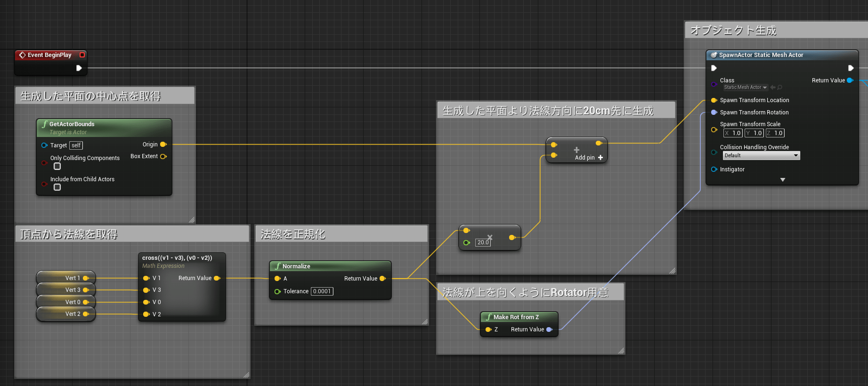Click the use-selected-class arrow icon
The image size is (868, 386).
[x=773, y=88]
